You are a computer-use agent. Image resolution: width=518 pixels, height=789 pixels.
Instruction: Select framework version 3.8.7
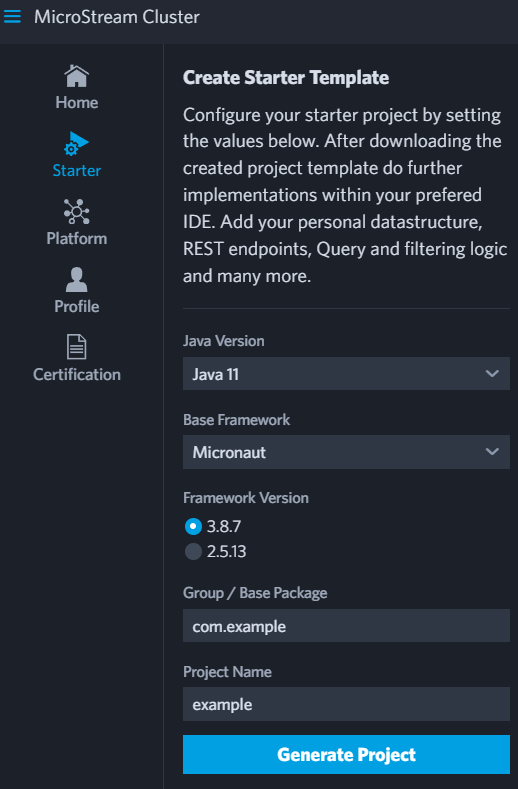click(193, 526)
